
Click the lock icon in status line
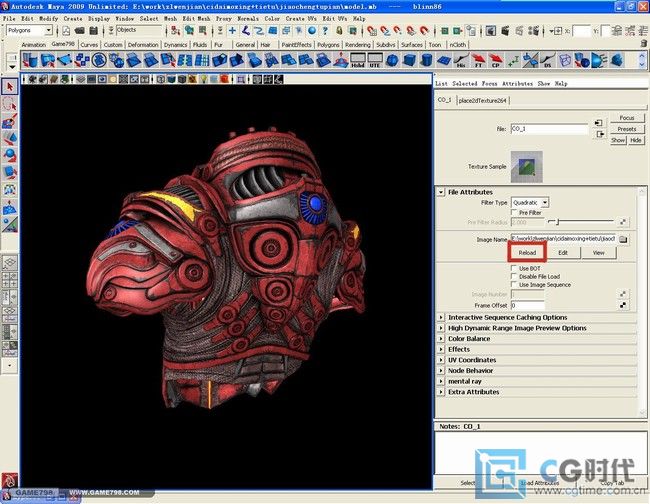[x=339, y=31]
